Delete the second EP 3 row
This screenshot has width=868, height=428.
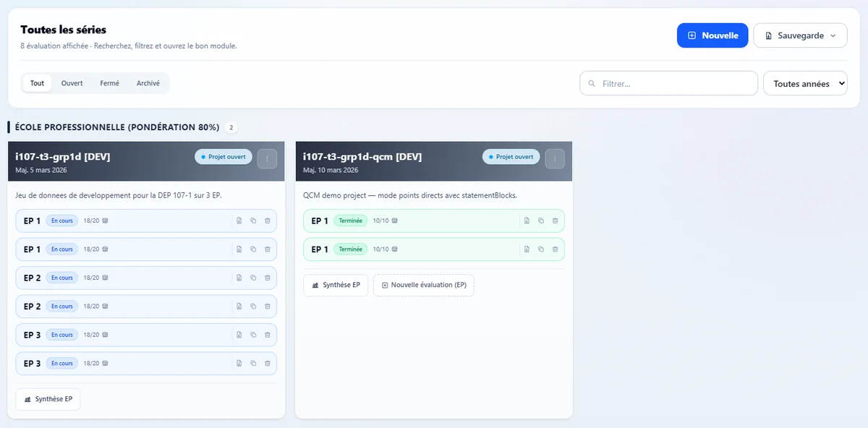(x=267, y=364)
